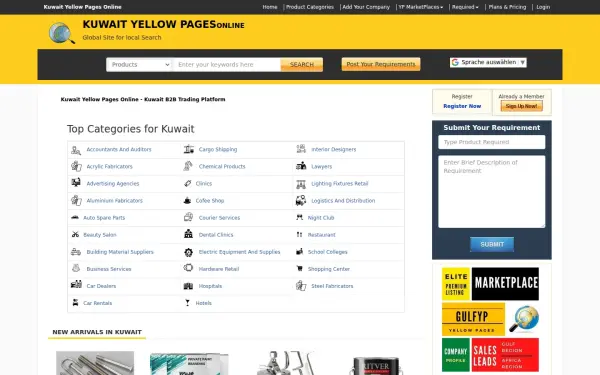This screenshot has width=600, height=375.
Task: Click the Elite Premium Listing banner
Action: pyautogui.click(x=456, y=284)
